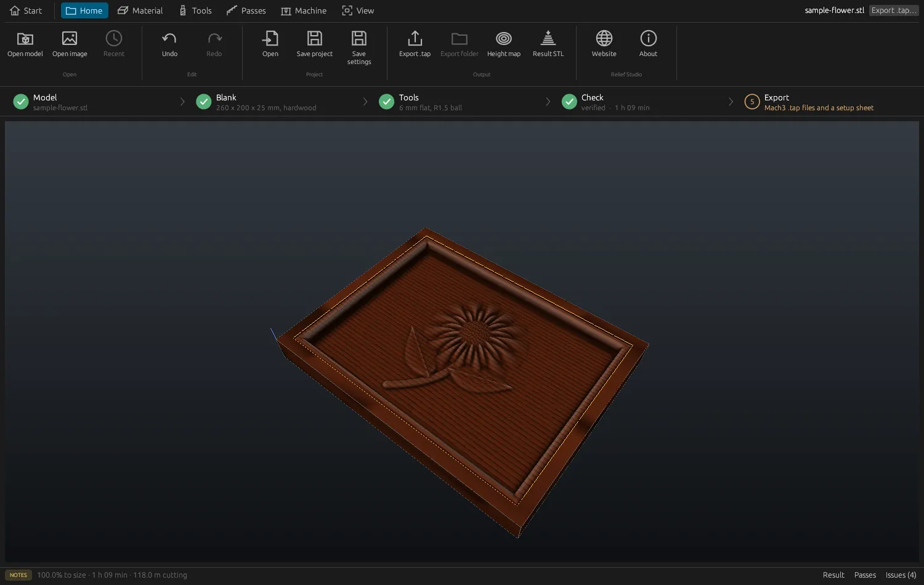Image resolution: width=924 pixels, height=585 pixels.
Task: Open the Passes ribbon tab
Action: (246, 10)
